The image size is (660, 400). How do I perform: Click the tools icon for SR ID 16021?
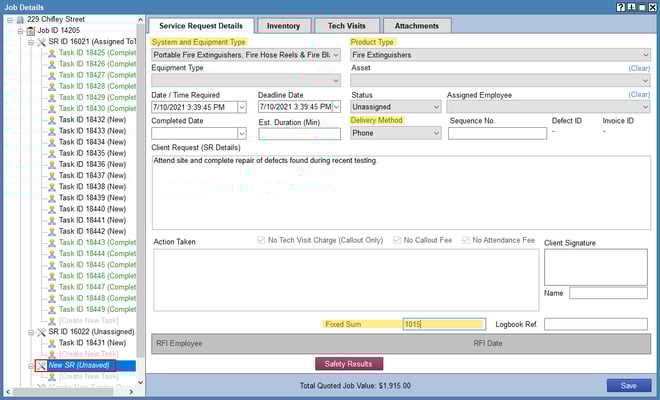click(x=41, y=42)
